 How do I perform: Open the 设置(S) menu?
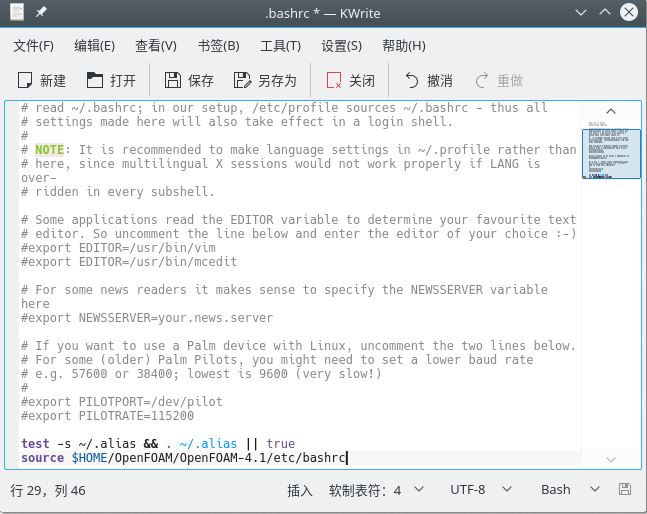click(x=342, y=45)
